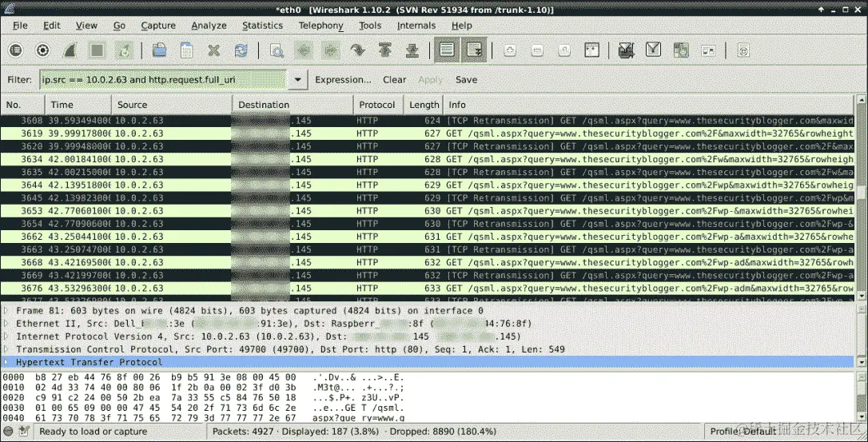Expand the Ethernet II details row
Screen dimensions: 868x442
pyautogui.click(x=6, y=324)
